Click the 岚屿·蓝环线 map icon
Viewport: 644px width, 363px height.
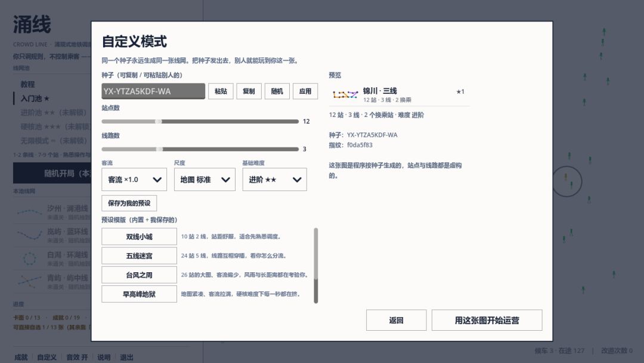coord(29,235)
